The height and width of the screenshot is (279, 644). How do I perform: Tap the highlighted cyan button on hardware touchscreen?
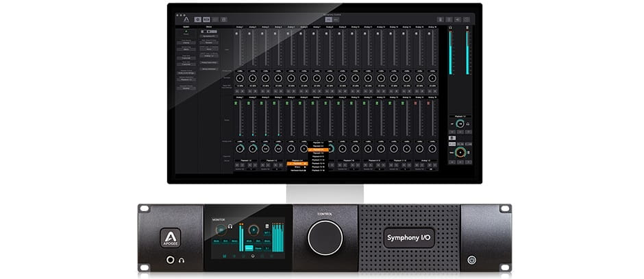tap(249, 247)
